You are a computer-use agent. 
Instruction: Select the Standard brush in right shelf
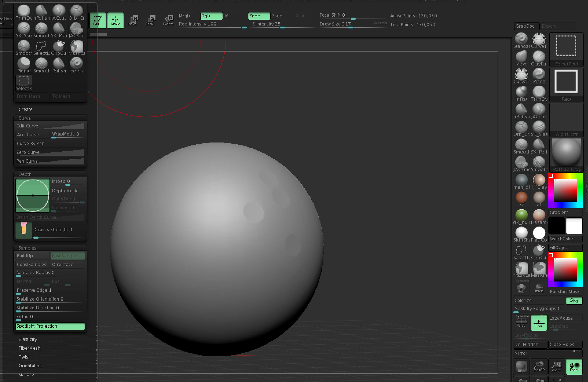click(x=521, y=41)
